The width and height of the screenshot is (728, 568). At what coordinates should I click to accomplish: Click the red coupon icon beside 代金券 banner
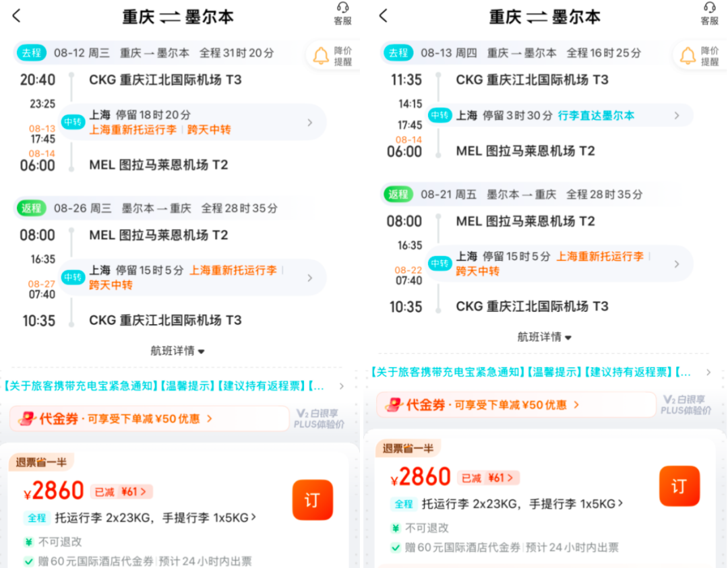28,419
